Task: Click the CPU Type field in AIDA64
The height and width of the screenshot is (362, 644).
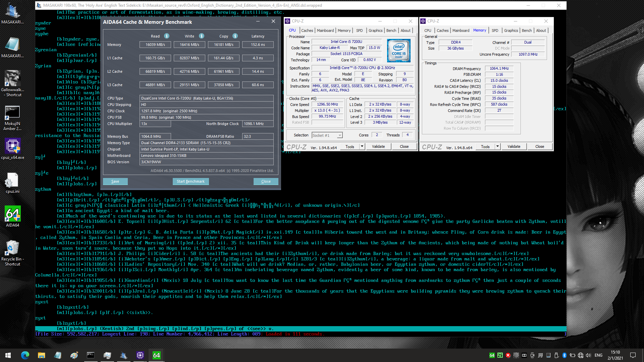Action: [x=206, y=98]
